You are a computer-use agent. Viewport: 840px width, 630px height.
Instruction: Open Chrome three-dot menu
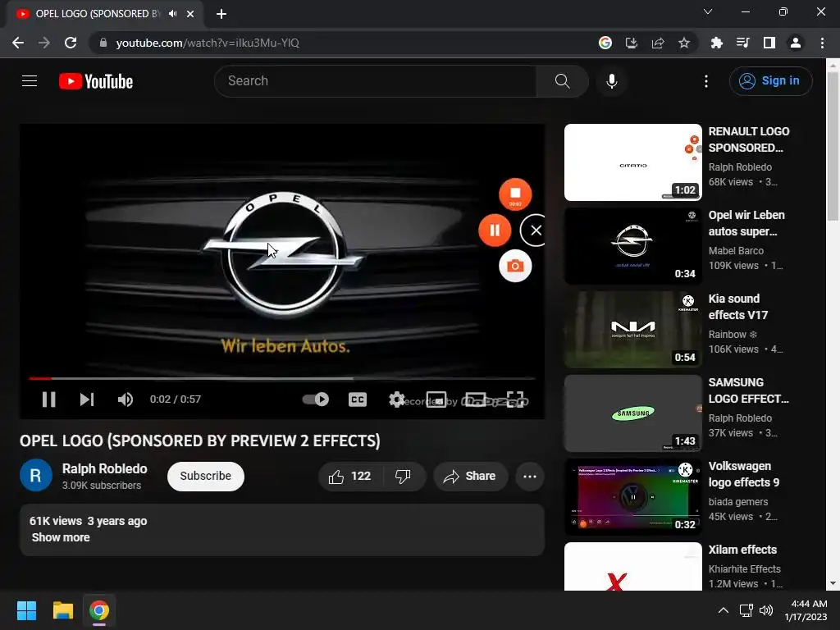tap(822, 43)
